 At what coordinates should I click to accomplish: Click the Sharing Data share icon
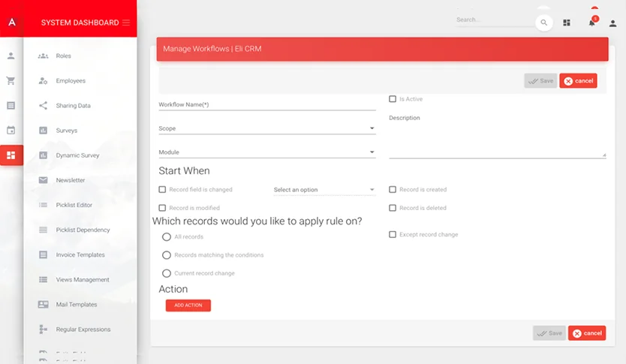click(x=43, y=105)
